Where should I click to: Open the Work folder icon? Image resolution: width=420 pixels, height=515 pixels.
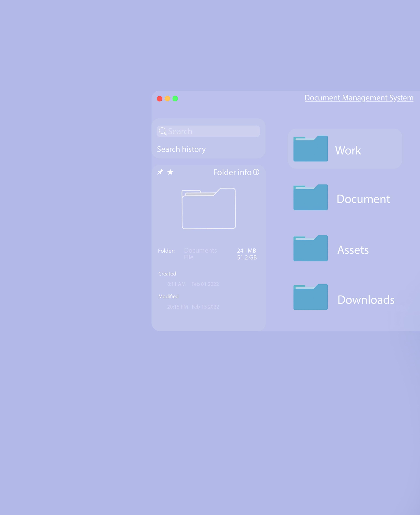[x=310, y=148]
